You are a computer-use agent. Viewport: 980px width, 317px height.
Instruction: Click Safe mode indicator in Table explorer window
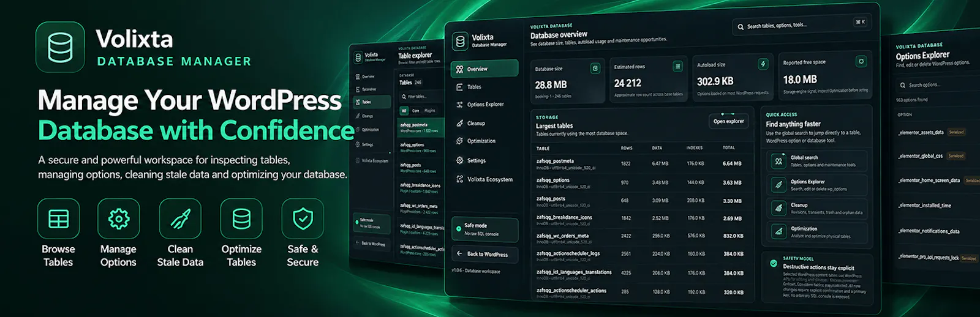(372, 223)
